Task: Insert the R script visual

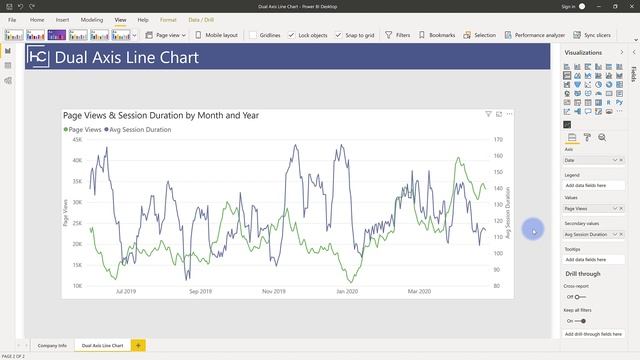Action: [609, 102]
